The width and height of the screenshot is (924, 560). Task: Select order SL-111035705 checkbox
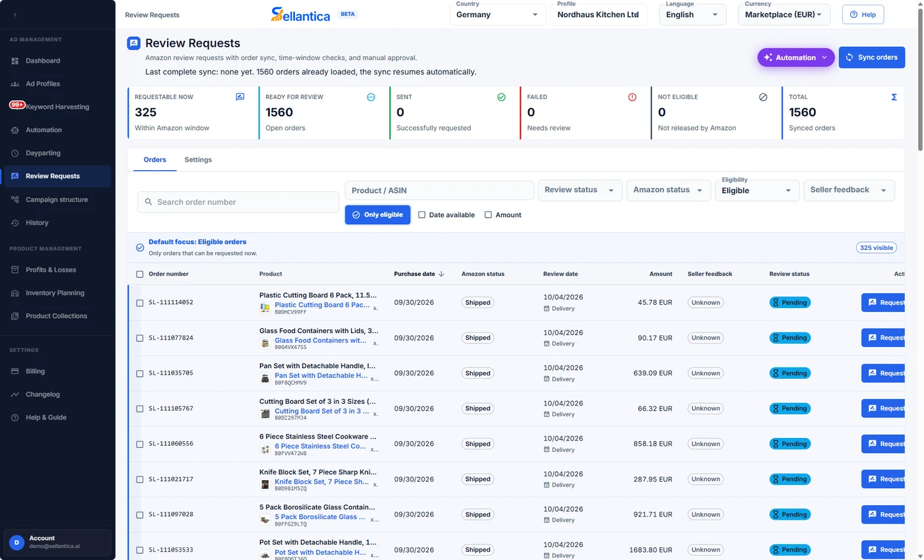pyautogui.click(x=139, y=373)
